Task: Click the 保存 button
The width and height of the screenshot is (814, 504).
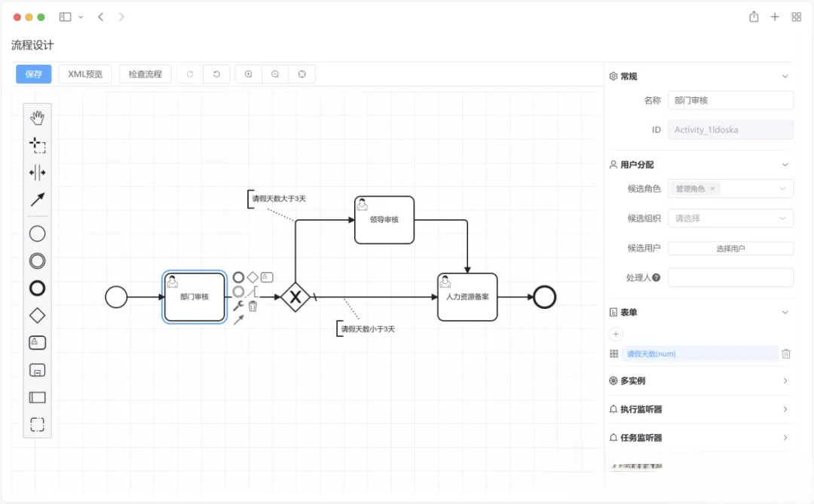Action: point(34,75)
